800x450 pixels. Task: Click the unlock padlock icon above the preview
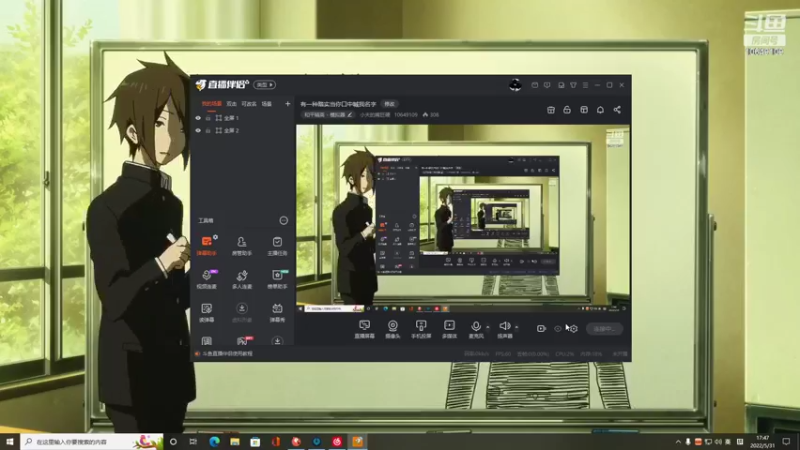pyautogui.click(x=567, y=110)
